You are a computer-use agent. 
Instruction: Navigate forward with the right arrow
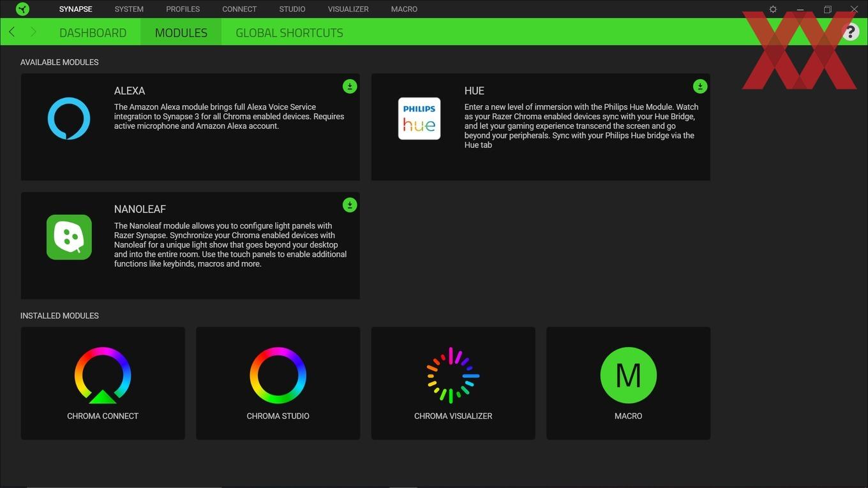pyautogui.click(x=33, y=32)
